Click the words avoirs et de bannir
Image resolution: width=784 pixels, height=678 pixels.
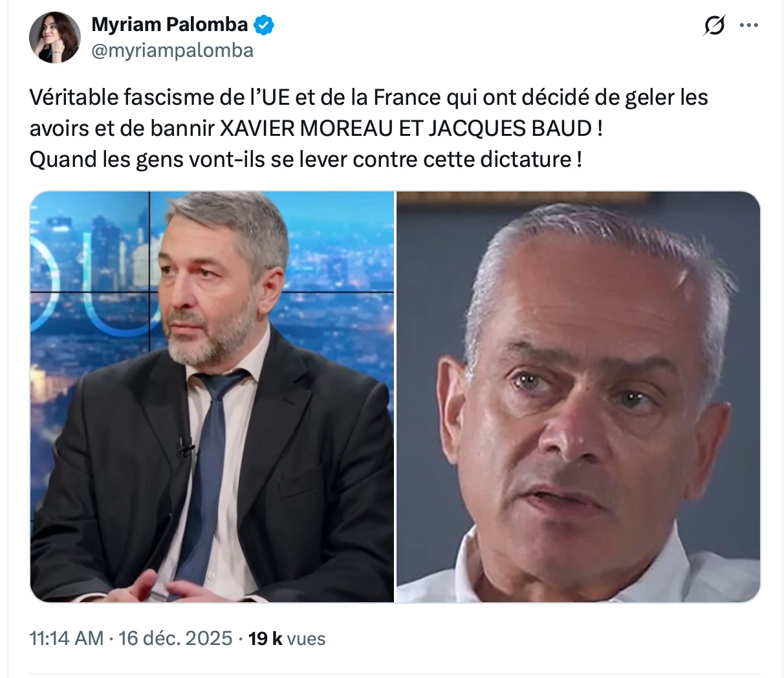[x=122, y=128]
